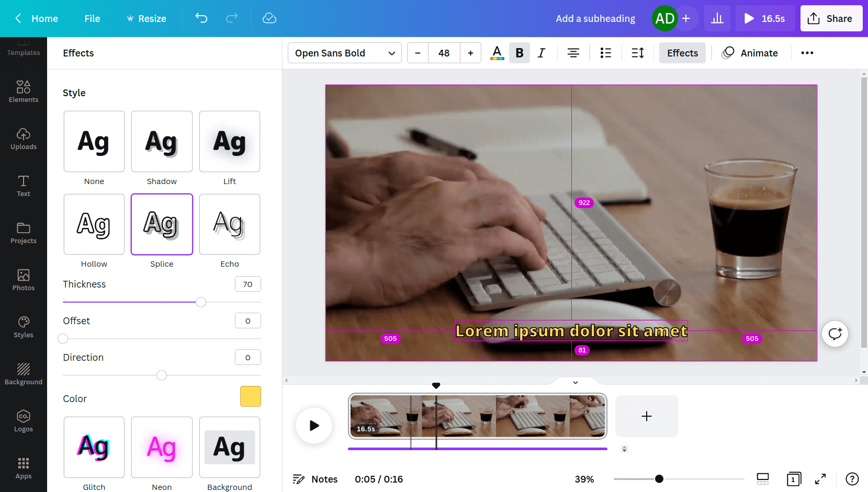The height and width of the screenshot is (492, 868).
Task: Open the help question mark
Action: point(852,479)
